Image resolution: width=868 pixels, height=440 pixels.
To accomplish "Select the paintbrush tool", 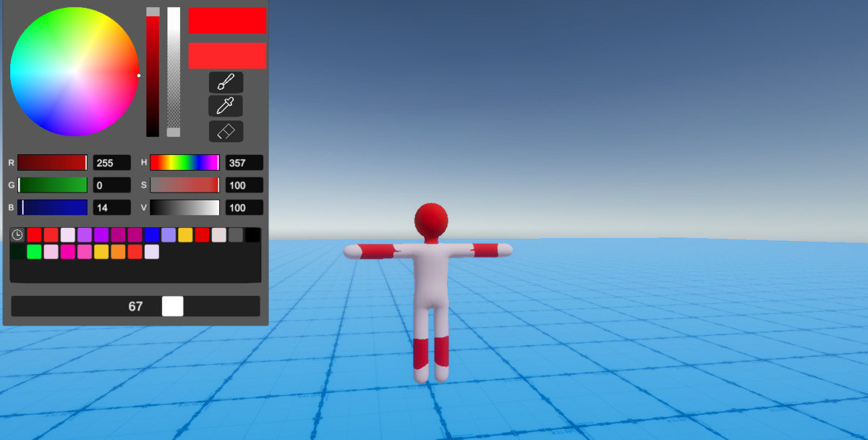I will 226,82.
